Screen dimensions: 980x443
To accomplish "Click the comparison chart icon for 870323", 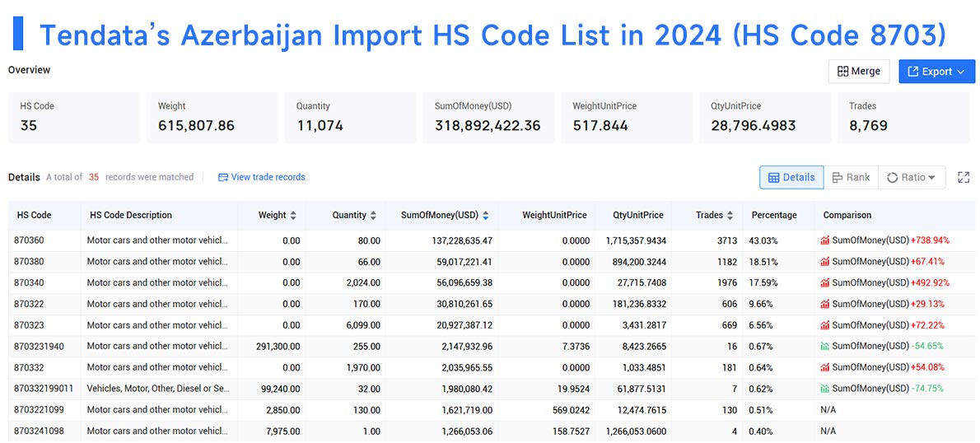I will click(825, 325).
